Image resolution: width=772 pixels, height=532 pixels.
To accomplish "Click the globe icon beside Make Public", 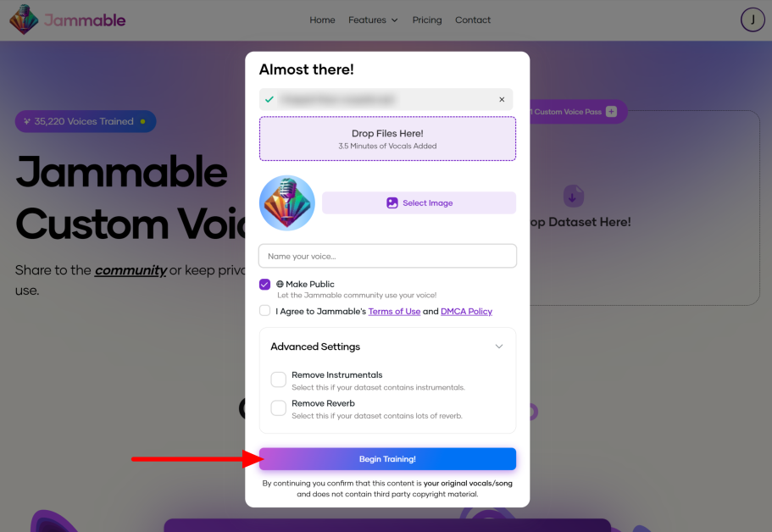I will 280,284.
